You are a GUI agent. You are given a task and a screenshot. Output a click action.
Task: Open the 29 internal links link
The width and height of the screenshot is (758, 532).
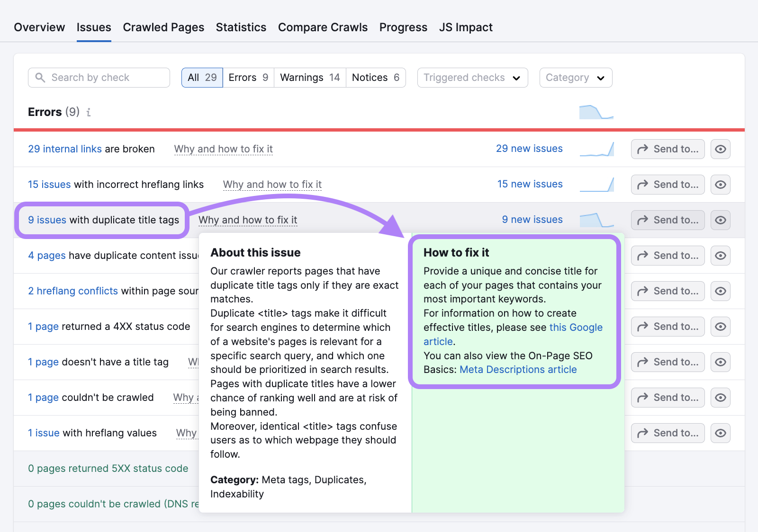tap(65, 149)
